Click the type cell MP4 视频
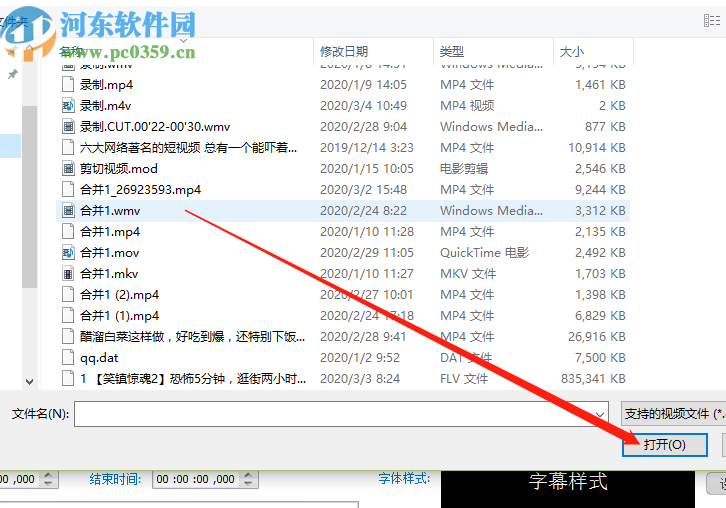726x508 pixels. (467, 106)
